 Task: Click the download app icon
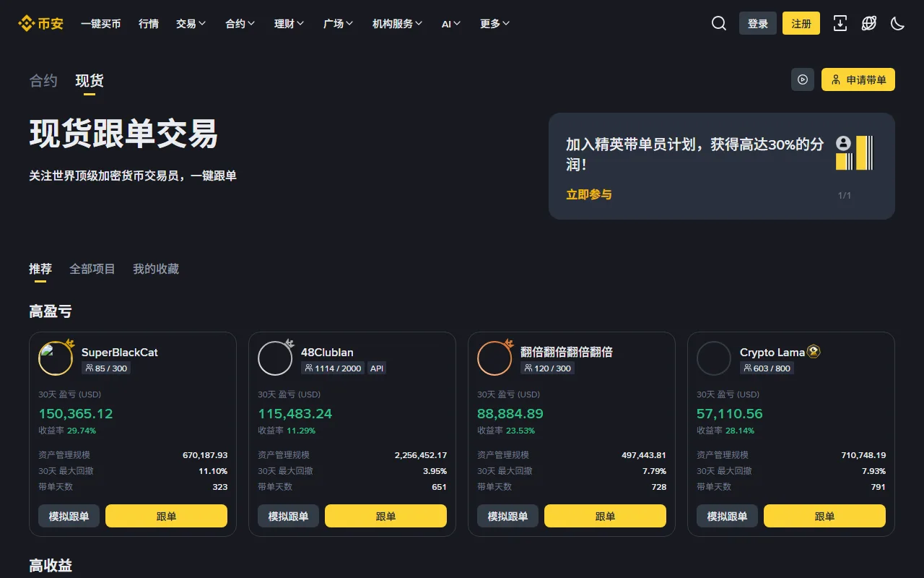click(840, 23)
